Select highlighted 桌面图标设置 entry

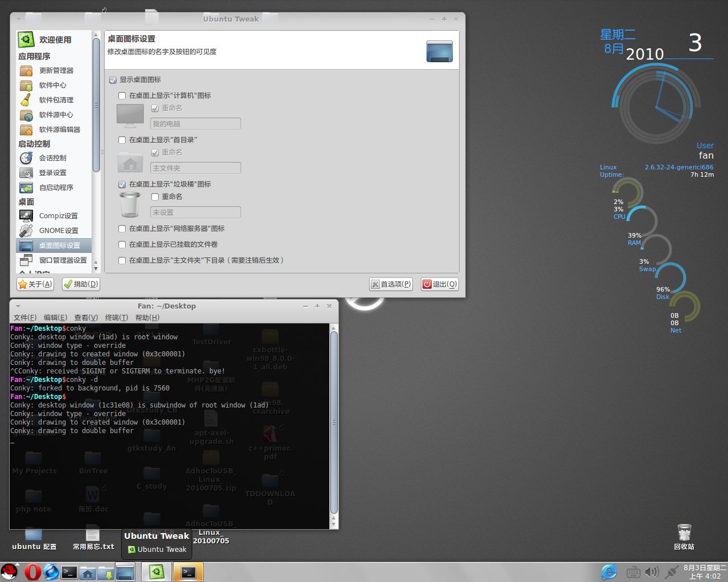click(54, 246)
